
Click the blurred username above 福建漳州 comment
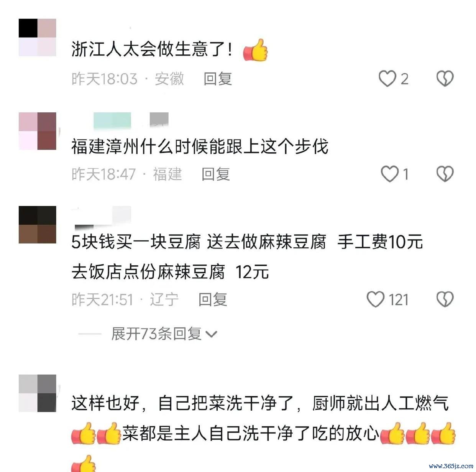[130, 120]
